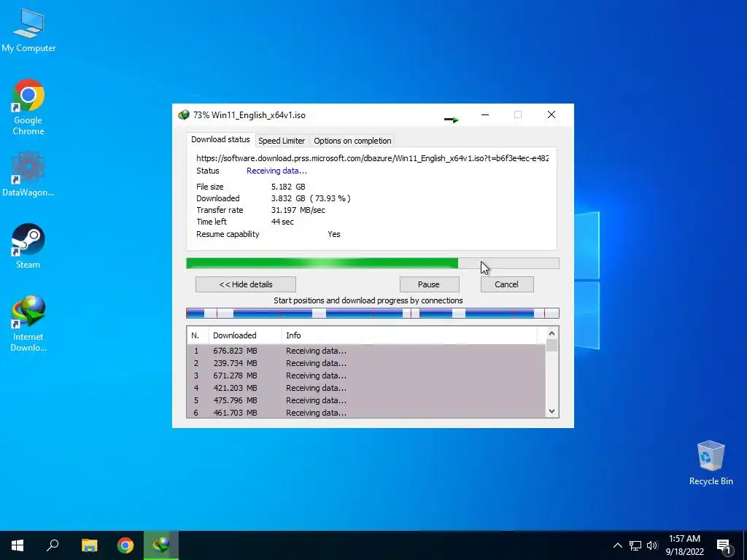Open network status tray icon

click(635, 545)
